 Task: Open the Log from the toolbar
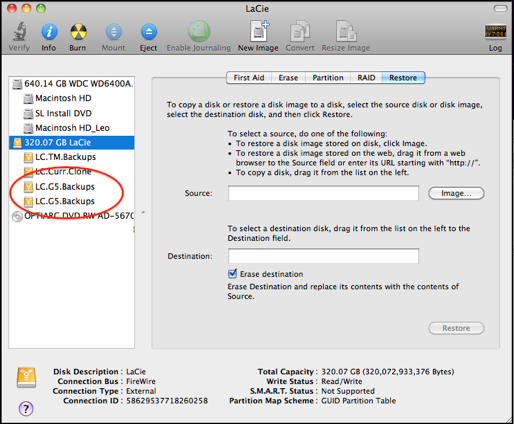[495, 32]
